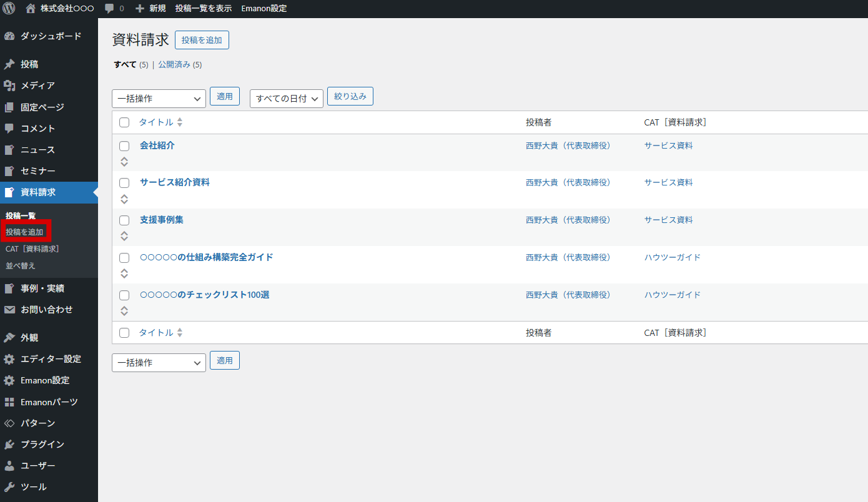Tick checkbox for ○○○○○の仕組み構築完全ガイド

[x=124, y=258]
